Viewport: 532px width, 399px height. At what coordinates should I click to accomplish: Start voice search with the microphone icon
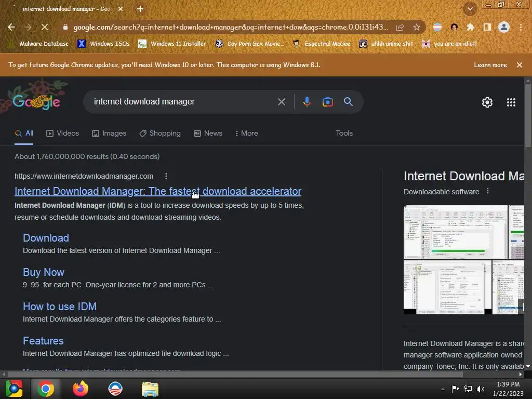(x=307, y=102)
